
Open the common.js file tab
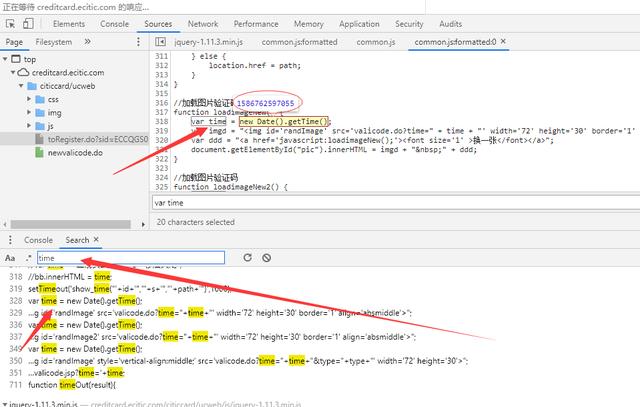click(x=376, y=42)
